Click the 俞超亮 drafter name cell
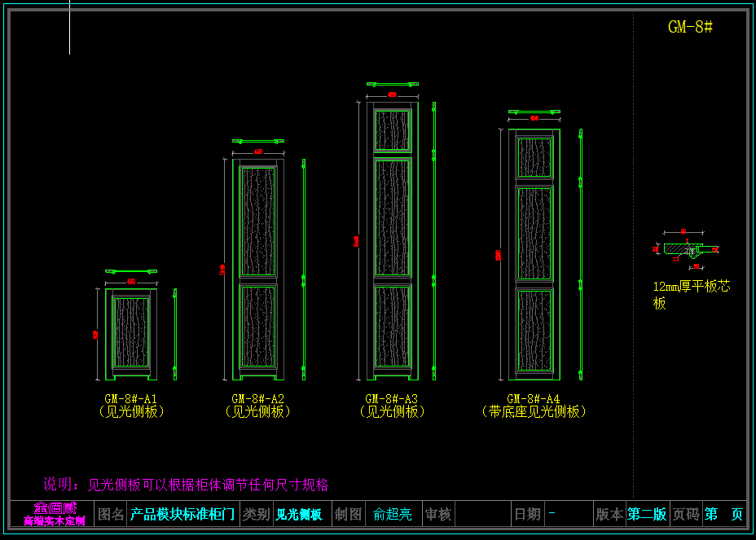The height and width of the screenshot is (540, 756). click(393, 514)
